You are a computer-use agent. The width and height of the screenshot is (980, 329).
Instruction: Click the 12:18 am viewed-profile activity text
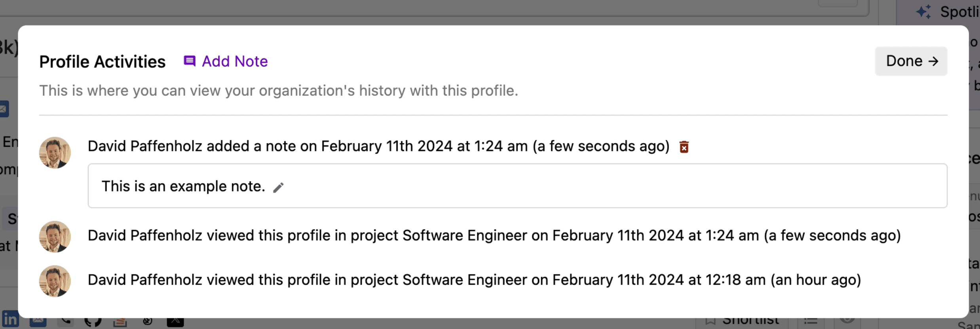pos(474,280)
